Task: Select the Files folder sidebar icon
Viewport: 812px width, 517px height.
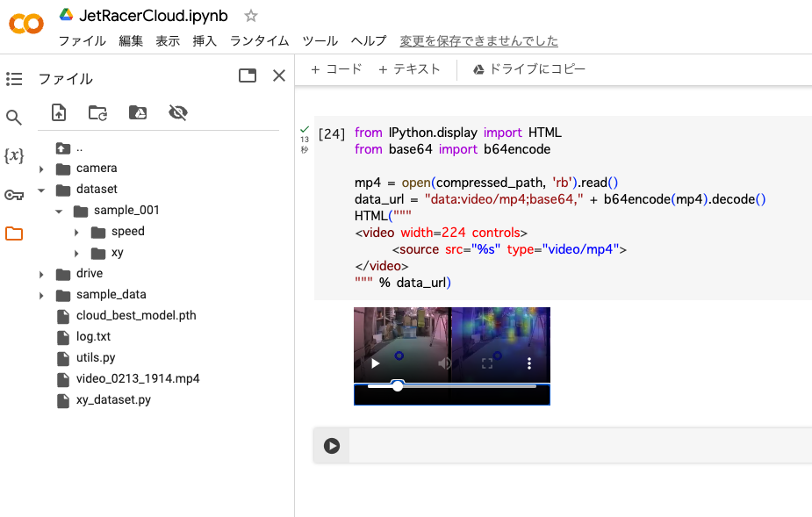Action: [x=14, y=233]
